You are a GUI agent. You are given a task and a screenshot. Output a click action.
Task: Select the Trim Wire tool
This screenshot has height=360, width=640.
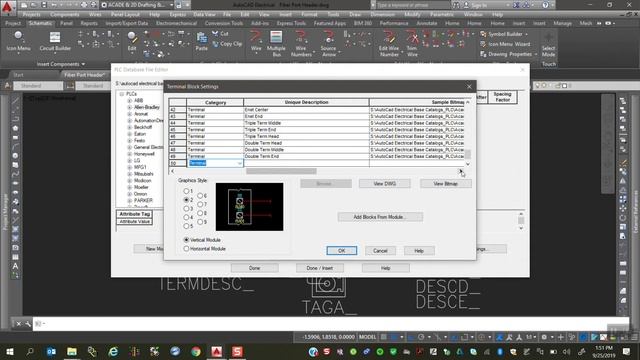tap(412, 43)
